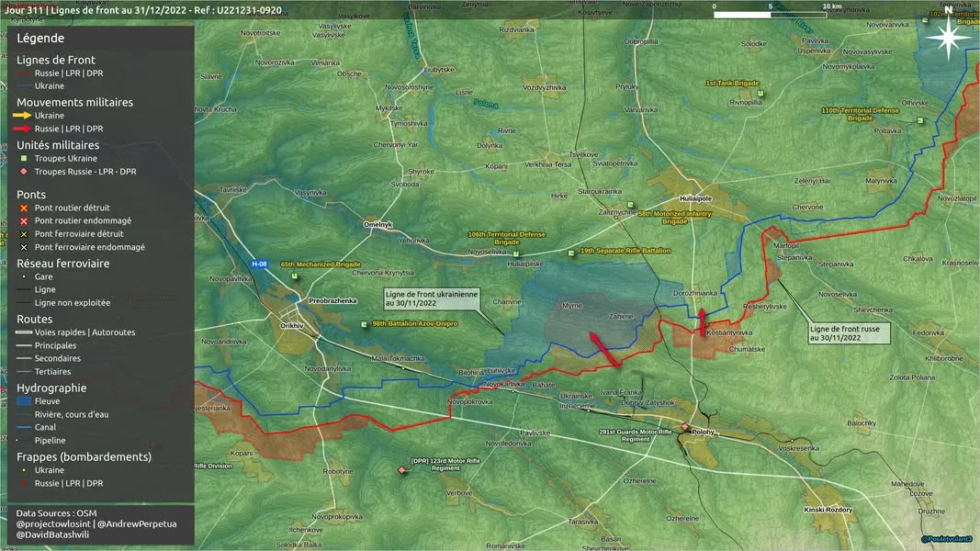Click the 19th Separate Rifle Battalion marker
This screenshot has height=551, width=980.
(x=570, y=253)
